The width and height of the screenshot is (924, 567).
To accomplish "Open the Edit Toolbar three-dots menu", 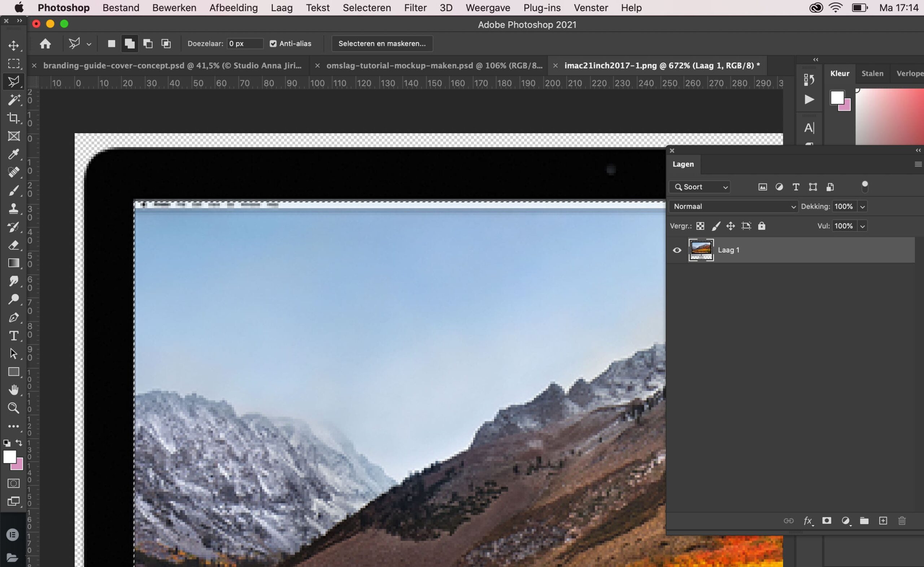I will click(x=14, y=426).
